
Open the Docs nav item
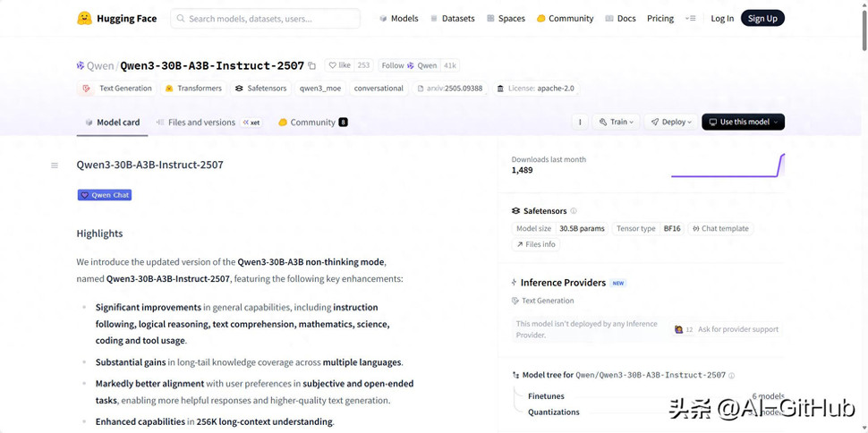coord(620,18)
